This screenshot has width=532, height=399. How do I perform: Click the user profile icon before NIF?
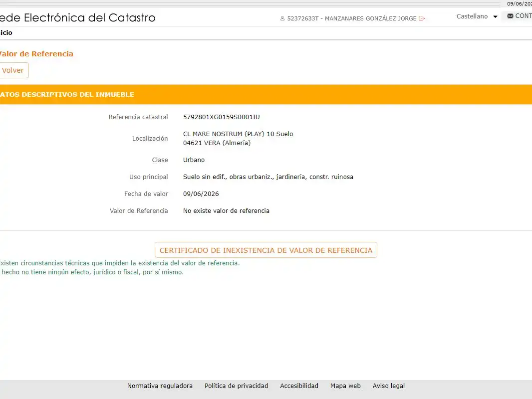pyautogui.click(x=282, y=18)
